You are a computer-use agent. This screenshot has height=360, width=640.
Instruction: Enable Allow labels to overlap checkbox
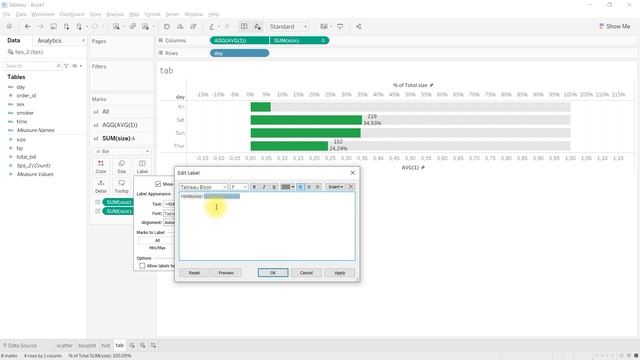point(142,266)
